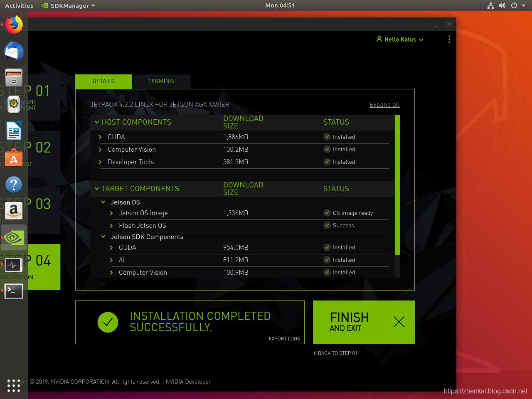Click the host CUDA Installed check icon
This screenshot has width=532, height=399.
327,137
